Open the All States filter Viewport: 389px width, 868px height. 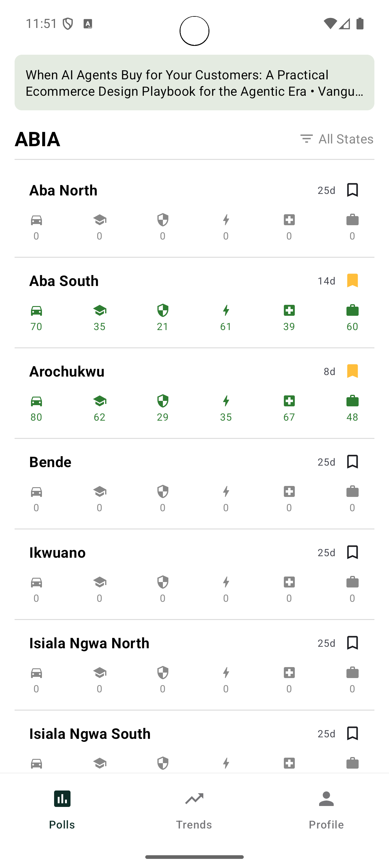click(x=337, y=139)
